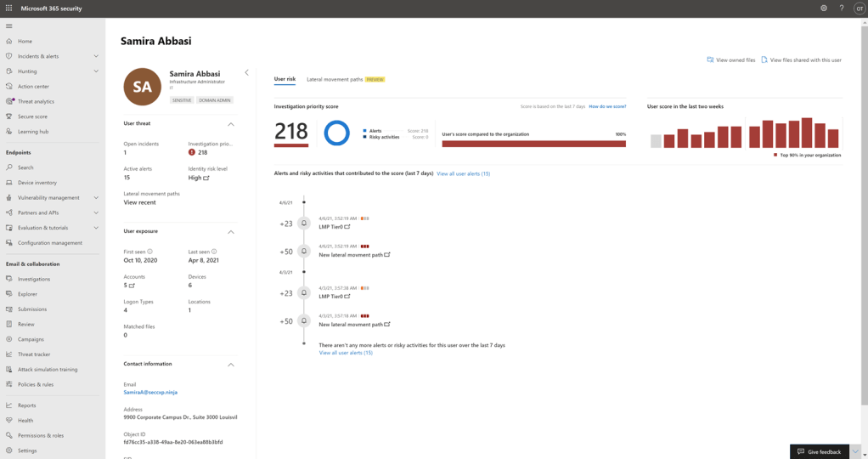Collapse the User threat section
This screenshot has height=459, width=868.
coord(231,124)
